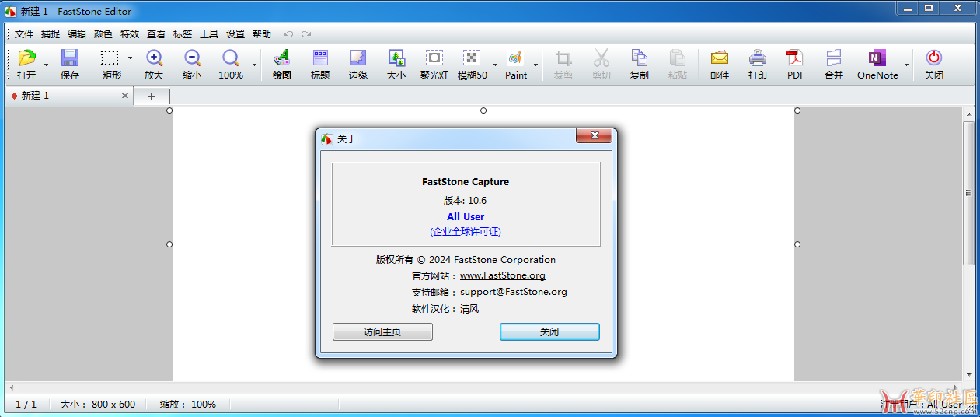Click the 1 / 1 page indicator
The width and height of the screenshot is (980, 417).
(26, 405)
